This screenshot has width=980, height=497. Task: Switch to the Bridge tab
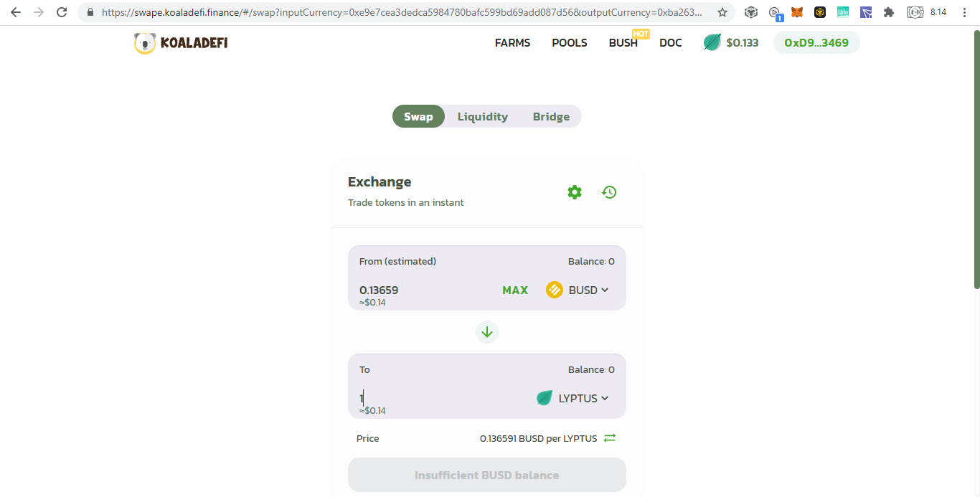(551, 116)
